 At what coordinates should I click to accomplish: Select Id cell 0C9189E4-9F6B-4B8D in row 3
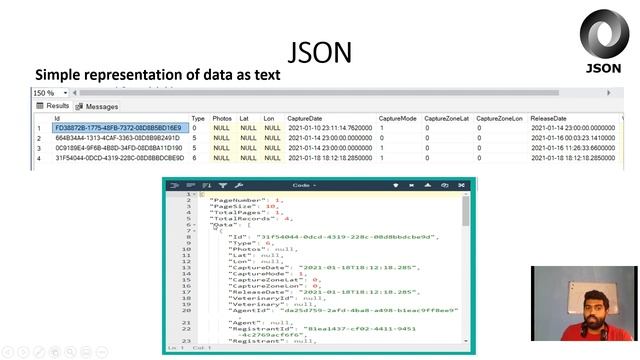point(119,148)
